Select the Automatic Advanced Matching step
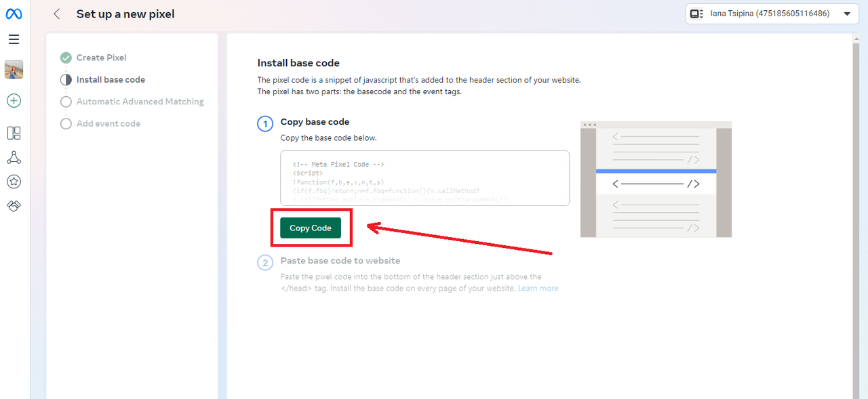The image size is (868, 399). click(132, 102)
